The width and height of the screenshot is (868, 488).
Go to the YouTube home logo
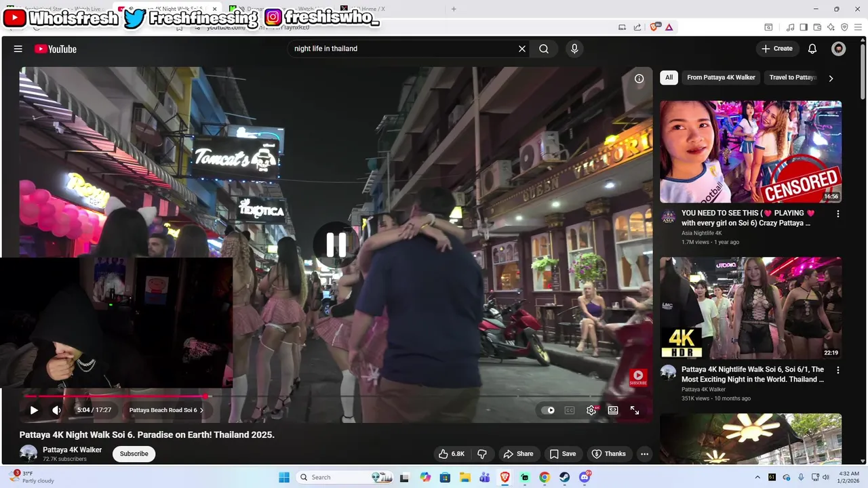click(56, 49)
